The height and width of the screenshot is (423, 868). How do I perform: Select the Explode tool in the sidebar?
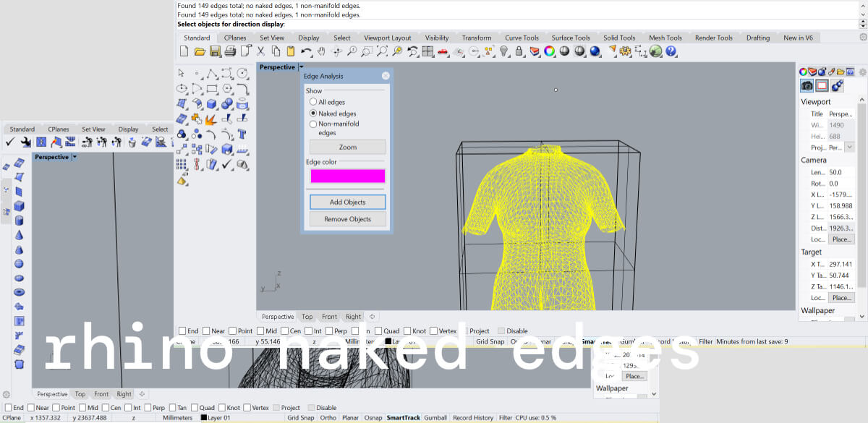pyautogui.click(x=212, y=119)
